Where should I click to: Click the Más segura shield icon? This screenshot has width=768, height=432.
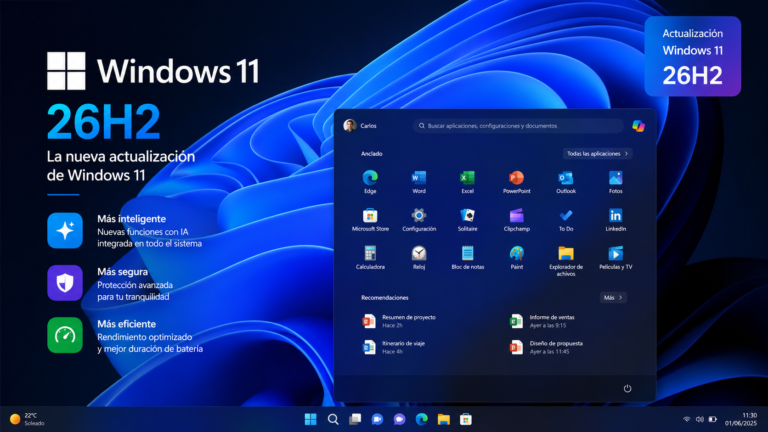(x=65, y=283)
